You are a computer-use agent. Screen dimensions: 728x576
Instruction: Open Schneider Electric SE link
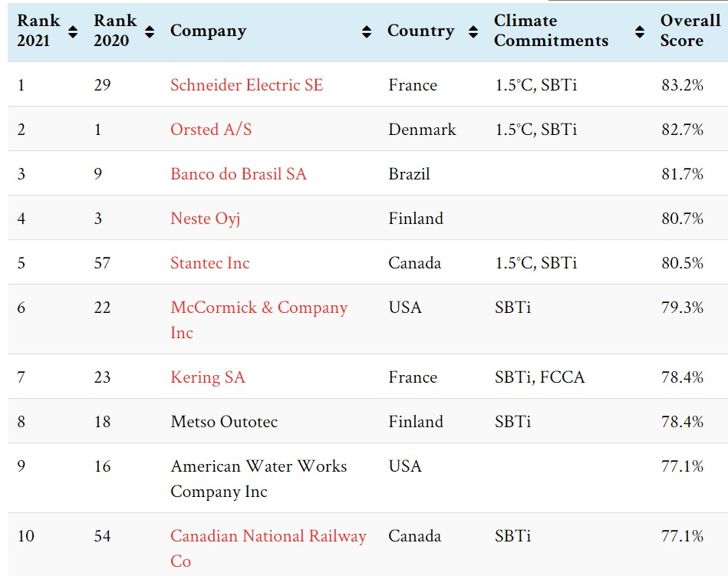click(x=246, y=85)
